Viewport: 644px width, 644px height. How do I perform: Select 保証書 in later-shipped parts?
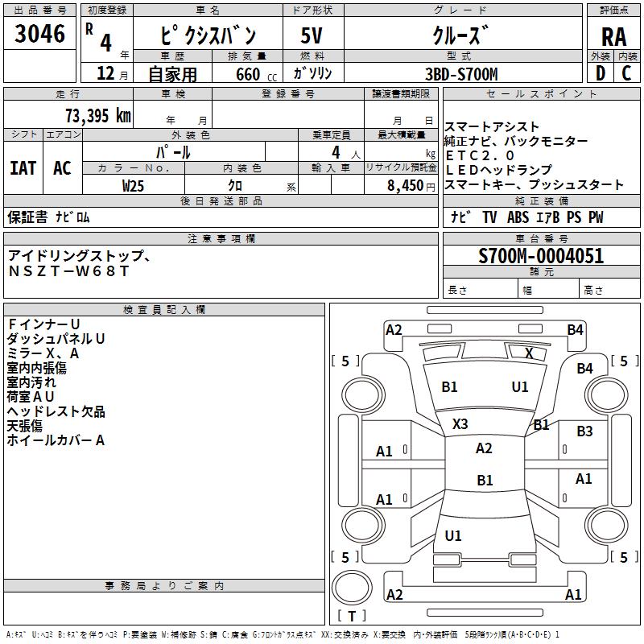pos(27,217)
